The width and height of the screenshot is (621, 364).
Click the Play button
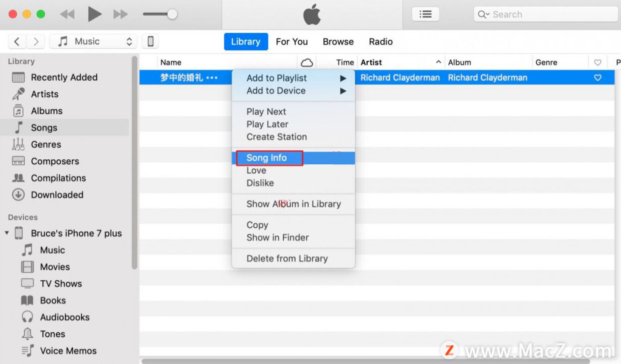tap(94, 14)
